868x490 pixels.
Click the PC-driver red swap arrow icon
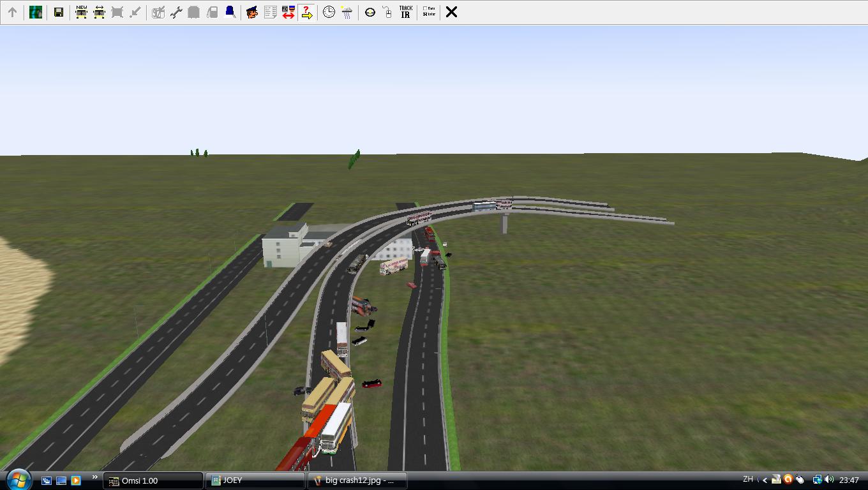click(288, 12)
